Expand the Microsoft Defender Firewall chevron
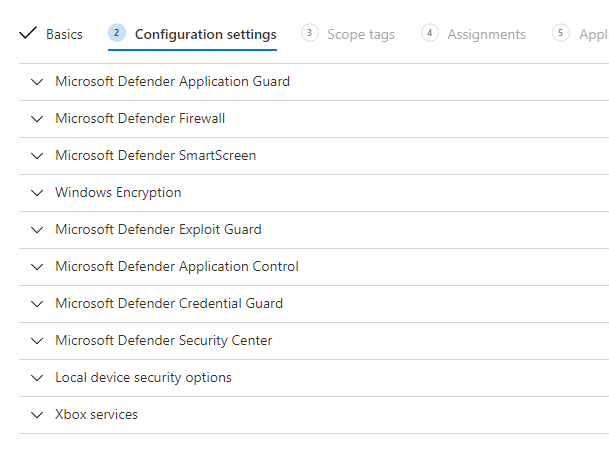The width and height of the screenshot is (609, 475). [38, 119]
